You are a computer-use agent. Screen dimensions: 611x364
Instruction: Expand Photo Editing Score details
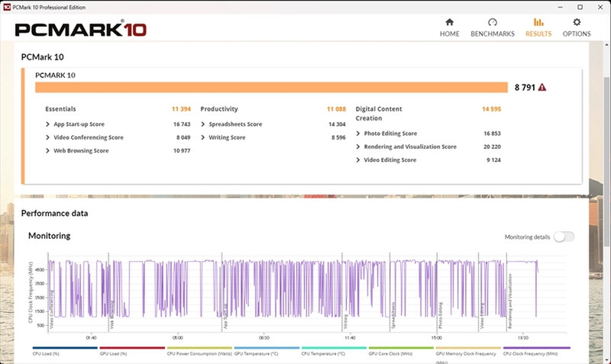359,134
